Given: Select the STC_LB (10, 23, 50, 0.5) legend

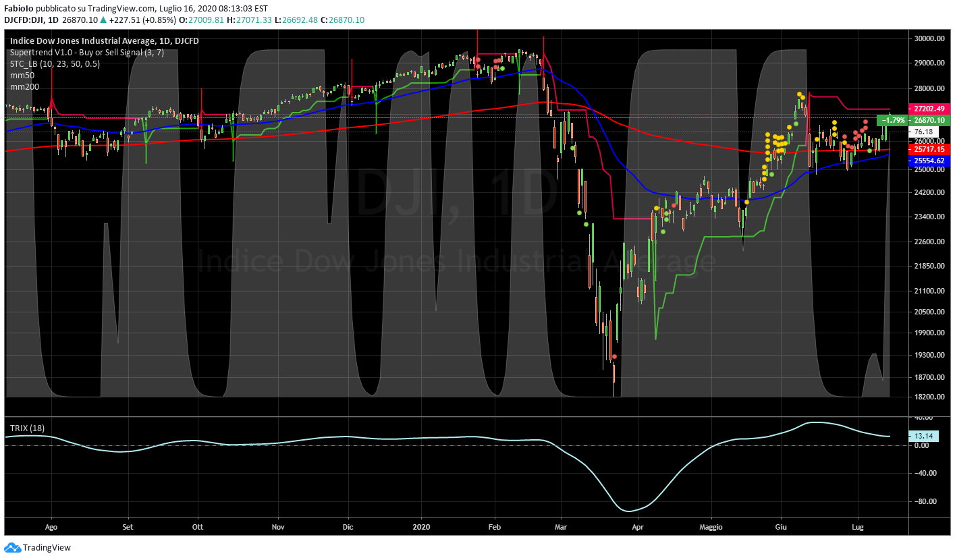Looking at the screenshot, I should click(55, 63).
